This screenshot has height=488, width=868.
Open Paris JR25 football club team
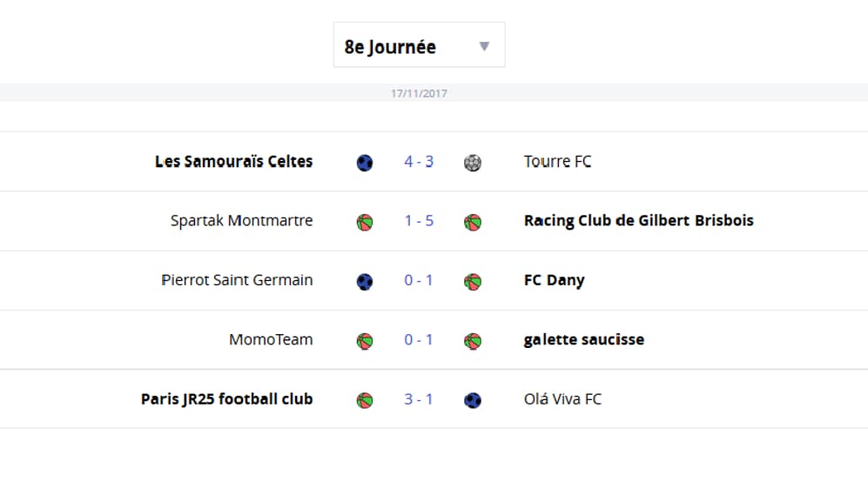227,399
